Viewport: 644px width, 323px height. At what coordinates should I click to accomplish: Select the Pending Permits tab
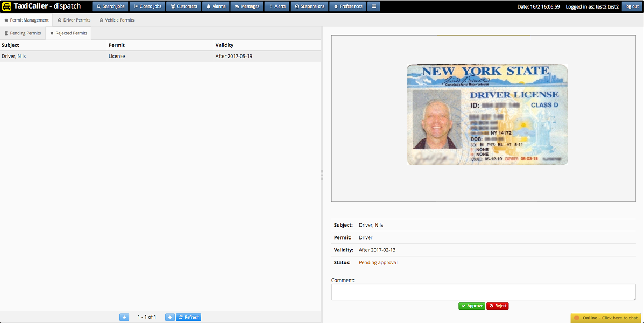[23, 33]
